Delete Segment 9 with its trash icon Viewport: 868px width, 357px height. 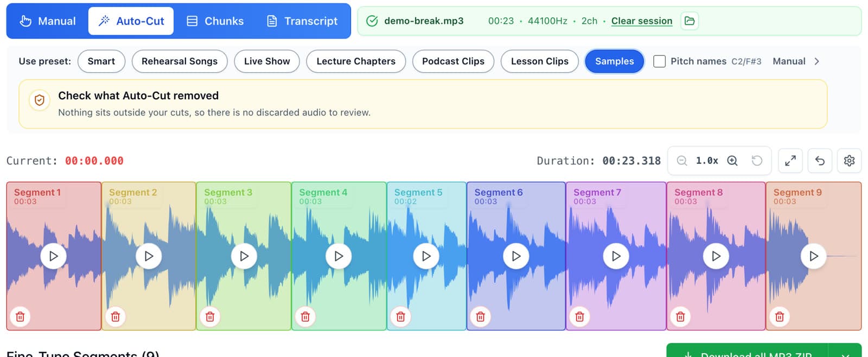[x=780, y=316]
